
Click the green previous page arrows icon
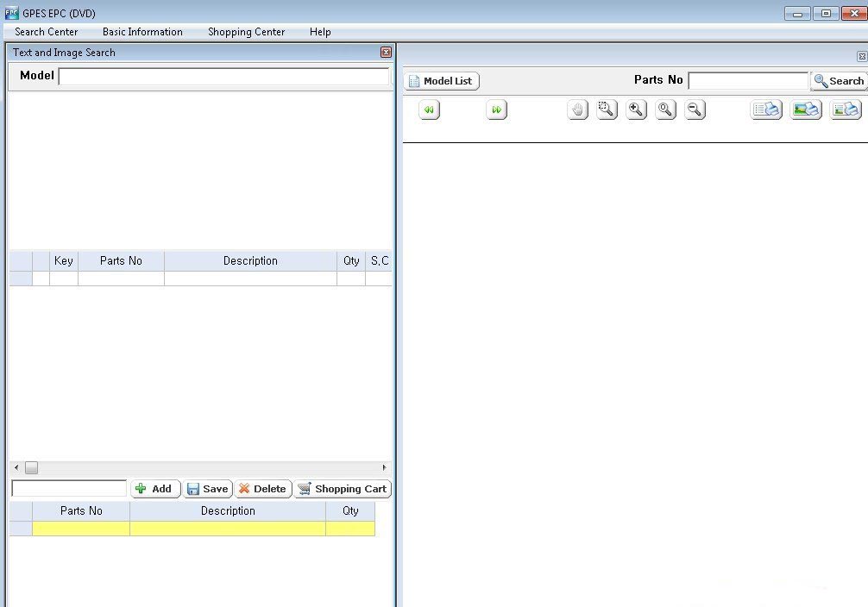[x=429, y=110]
